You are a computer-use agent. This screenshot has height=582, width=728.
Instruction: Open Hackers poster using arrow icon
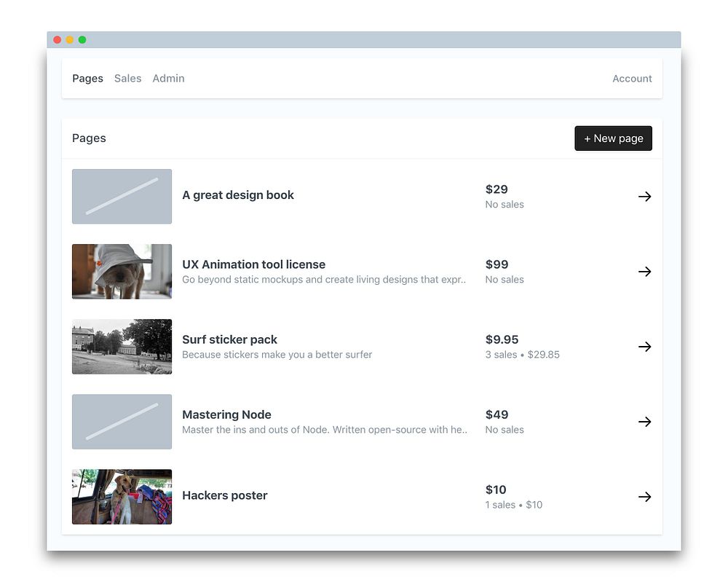click(x=644, y=497)
